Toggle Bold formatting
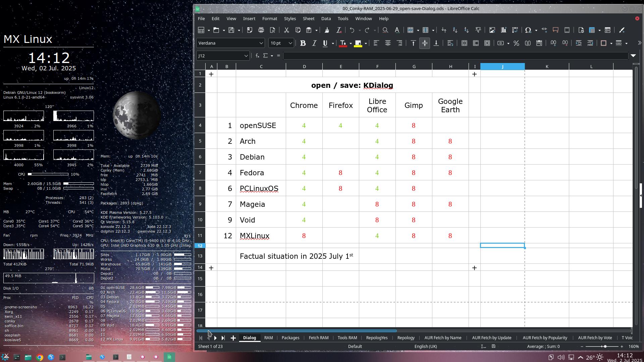 (x=303, y=43)
